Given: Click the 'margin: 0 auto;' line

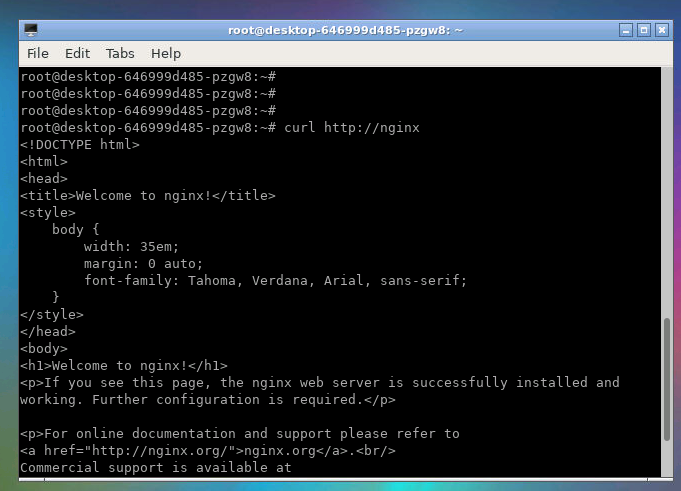Looking at the screenshot, I should (x=143, y=264).
